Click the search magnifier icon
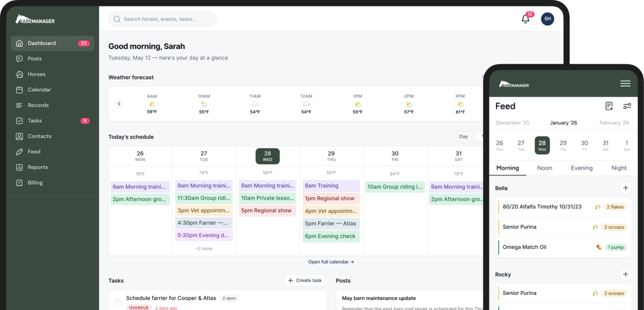 [117, 19]
